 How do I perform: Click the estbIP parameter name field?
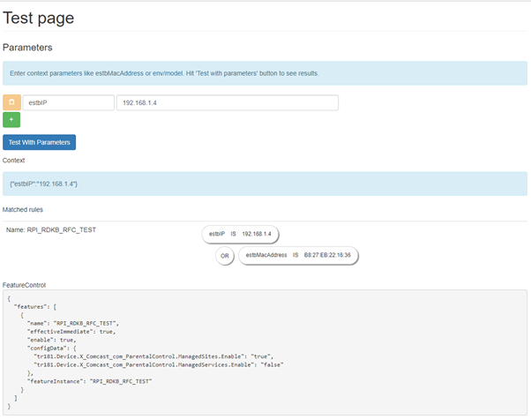pos(68,102)
